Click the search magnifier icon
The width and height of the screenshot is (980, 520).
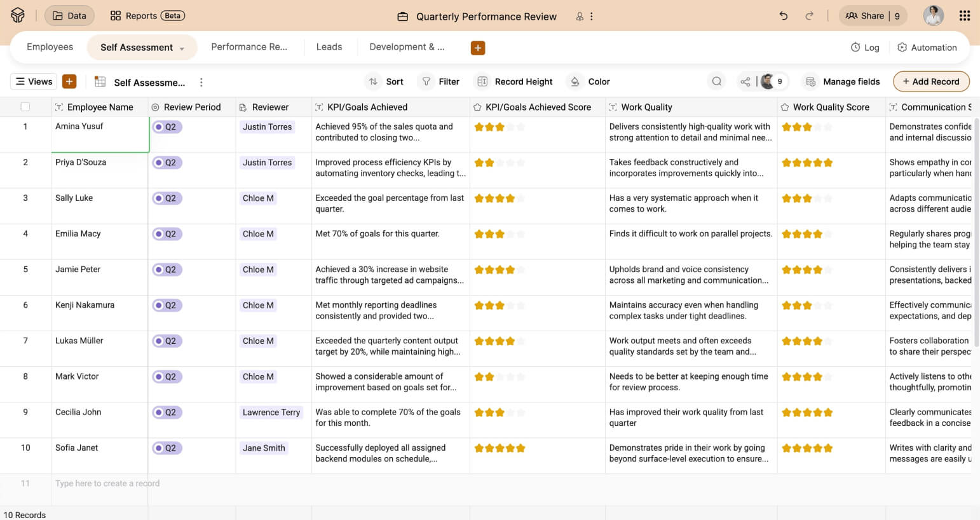coord(716,81)
